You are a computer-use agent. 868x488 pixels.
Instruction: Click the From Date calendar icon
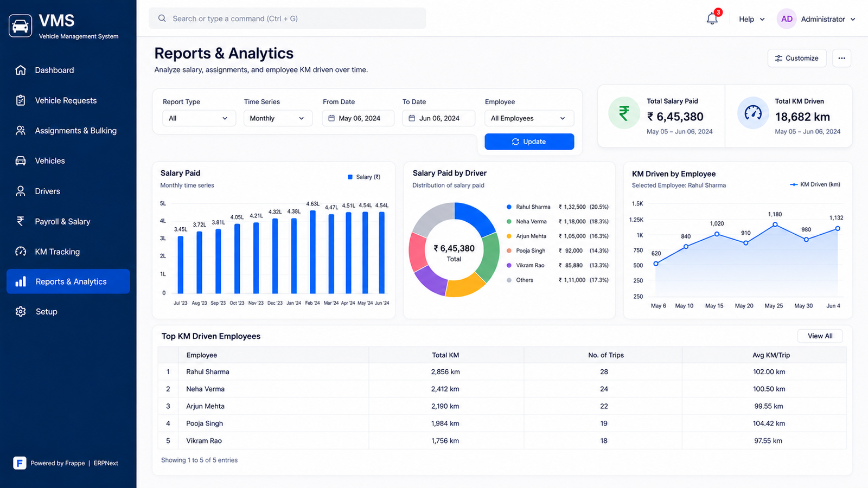[x=331, y=118]
